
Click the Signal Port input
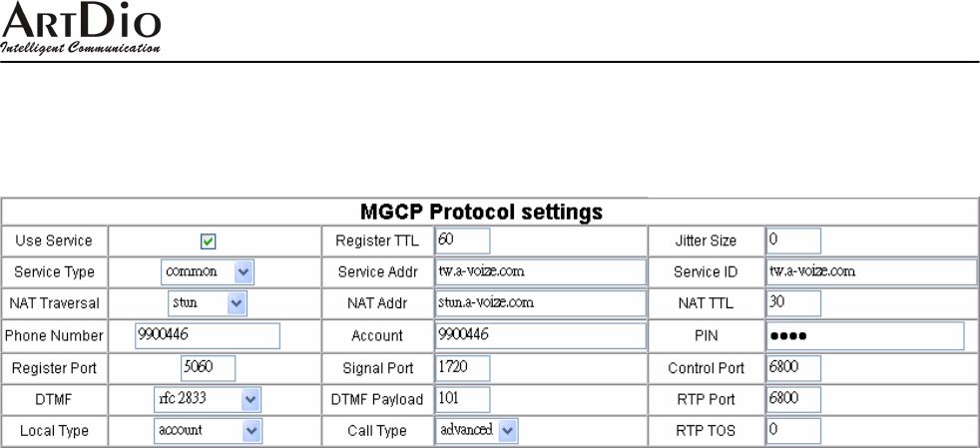pyautogui.click(x=463, y=367)
